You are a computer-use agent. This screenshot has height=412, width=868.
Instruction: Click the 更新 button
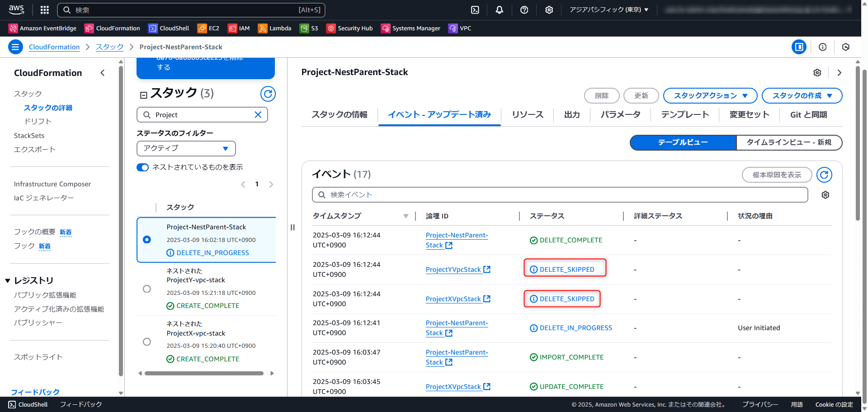(641, 95)
